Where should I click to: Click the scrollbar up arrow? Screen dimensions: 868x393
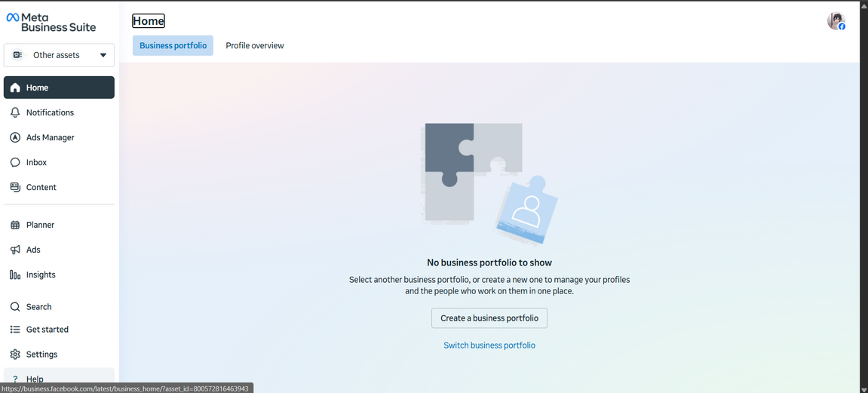[x=863, y=5]
